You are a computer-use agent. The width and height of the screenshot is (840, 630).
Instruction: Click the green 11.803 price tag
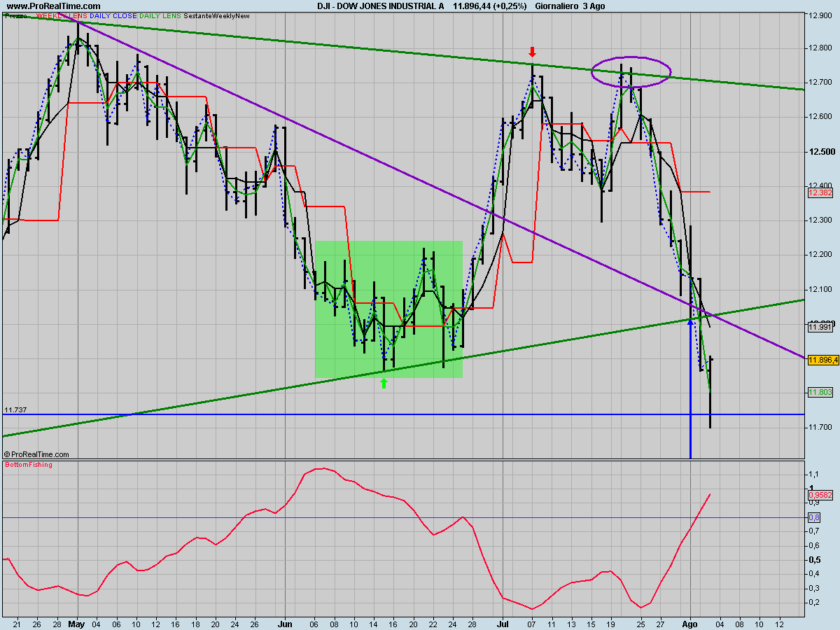(x=820, y=393)
